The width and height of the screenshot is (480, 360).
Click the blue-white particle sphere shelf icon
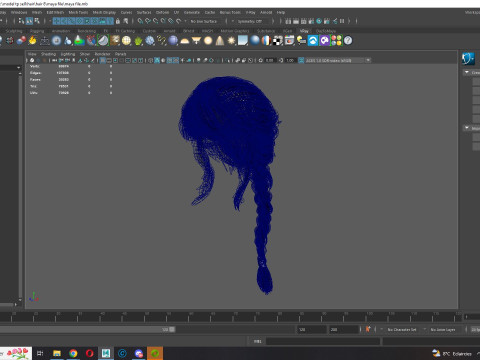pyautogui.click(x=150, y=41)
